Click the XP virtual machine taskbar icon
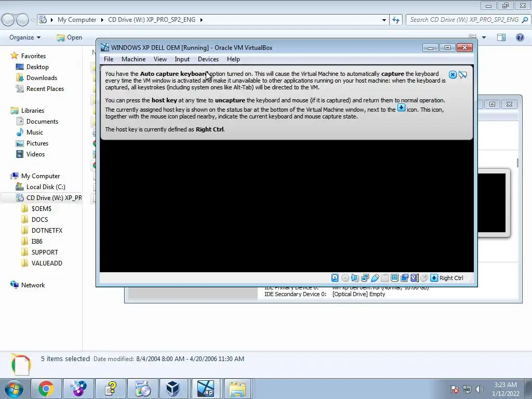Viewport: 532px width, 399px height. click(x=206, y=389)
